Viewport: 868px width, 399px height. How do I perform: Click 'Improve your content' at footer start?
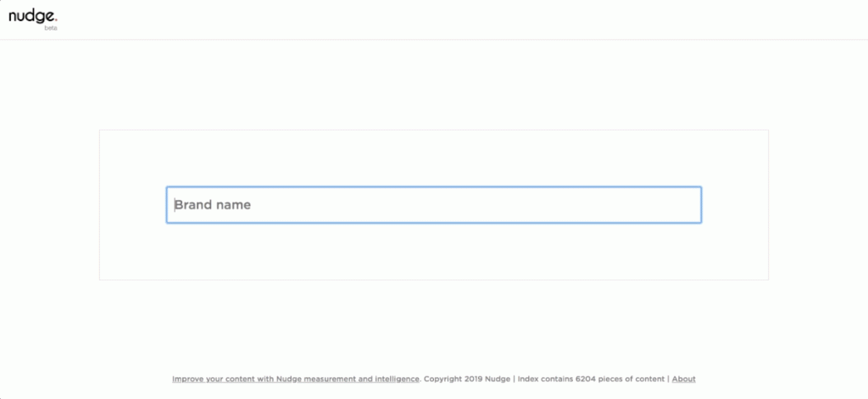pyautogui.click(x=205, y=379)
